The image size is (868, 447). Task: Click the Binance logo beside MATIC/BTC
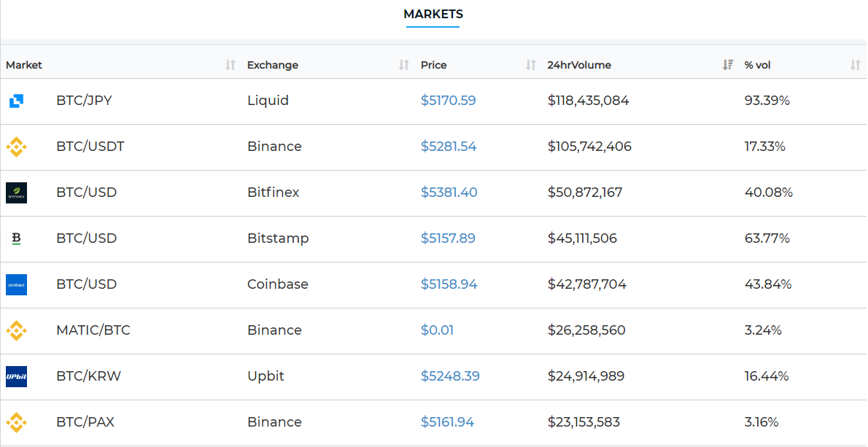16,330
